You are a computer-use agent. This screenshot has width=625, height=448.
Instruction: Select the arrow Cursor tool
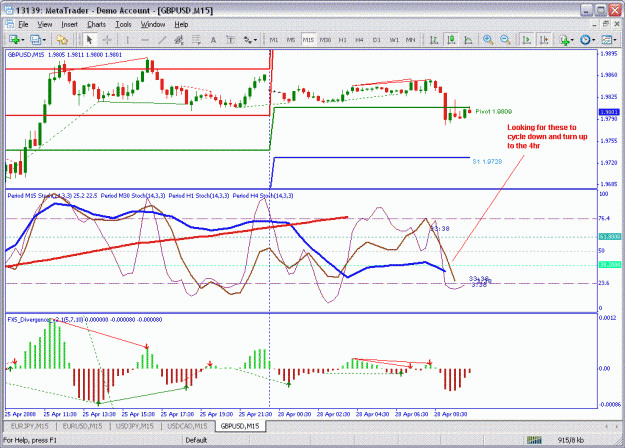pos(89,39)
